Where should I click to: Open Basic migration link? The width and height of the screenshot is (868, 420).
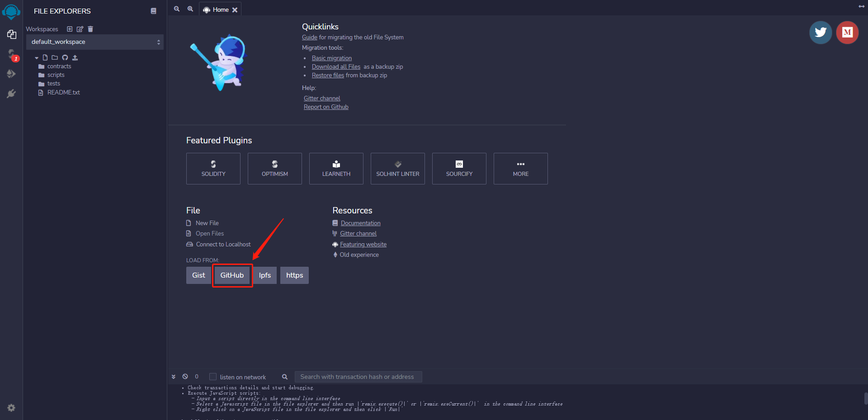pos(332,58)
